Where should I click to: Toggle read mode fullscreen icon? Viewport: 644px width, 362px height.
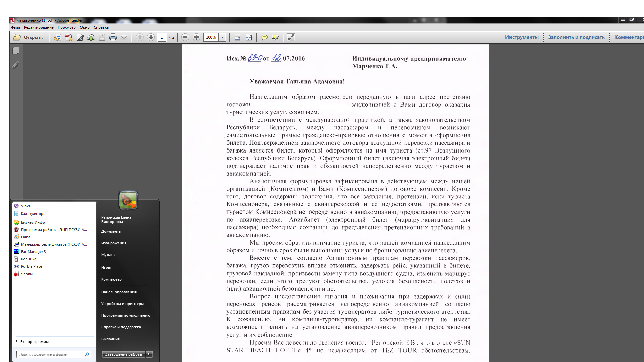(291, 37)
